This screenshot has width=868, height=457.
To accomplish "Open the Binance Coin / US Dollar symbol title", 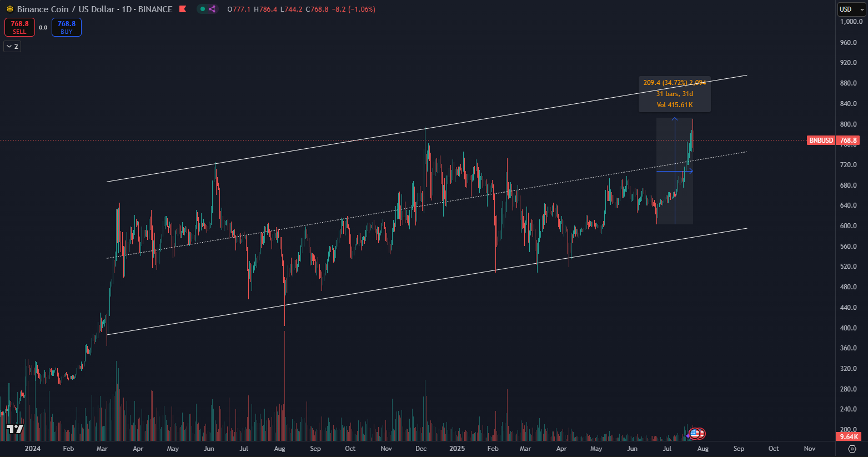I will 94,9.
